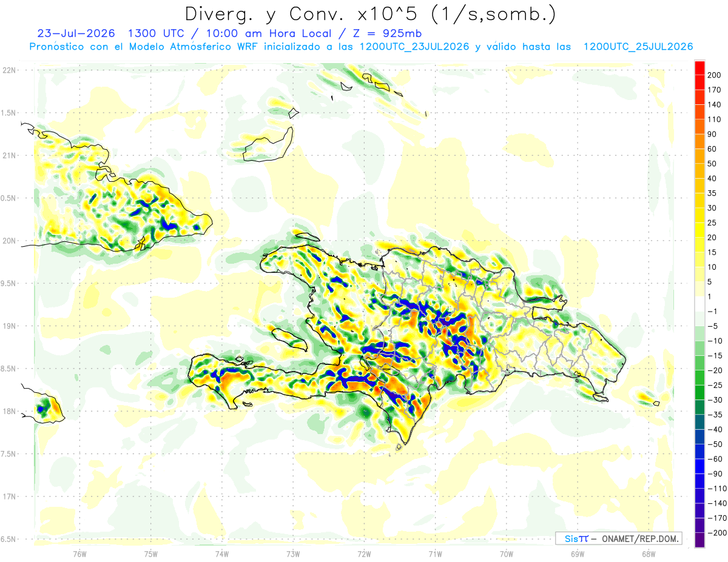The image size is (728, 562).
Task: Click the "71W" longitude label
Action: click(435, 554)
